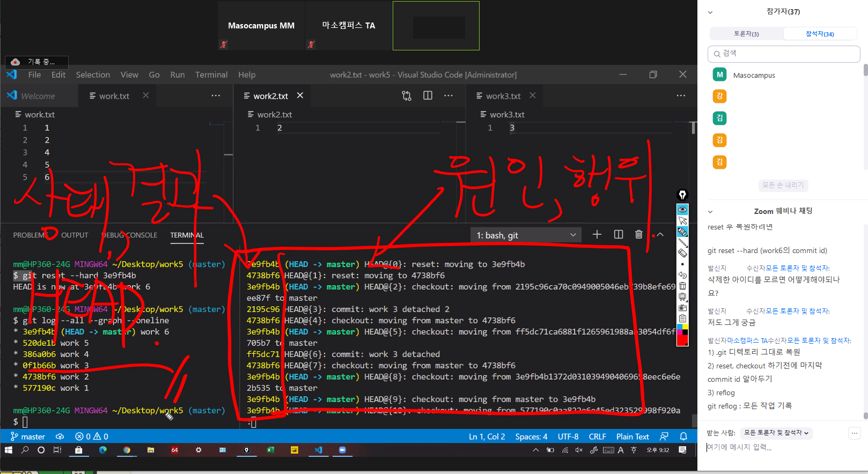Screen dimensions: 868x474
Task: Open the '1: bash, git' terminal dropdown
Action: pos(526,235)
